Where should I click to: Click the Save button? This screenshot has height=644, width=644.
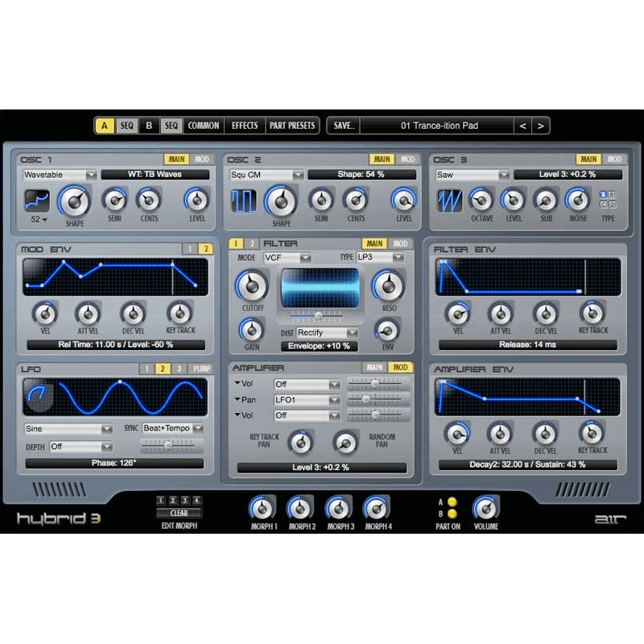[343, 126]
